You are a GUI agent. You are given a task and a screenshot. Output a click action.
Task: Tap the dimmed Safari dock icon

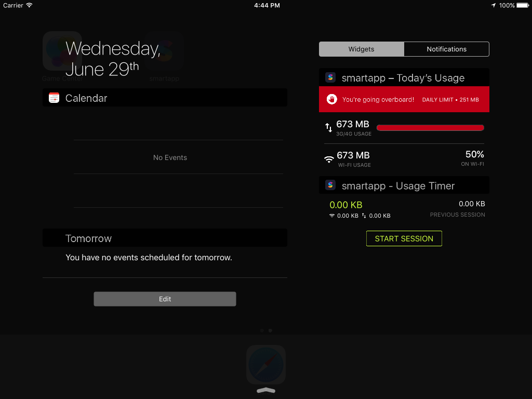(266, 365)
